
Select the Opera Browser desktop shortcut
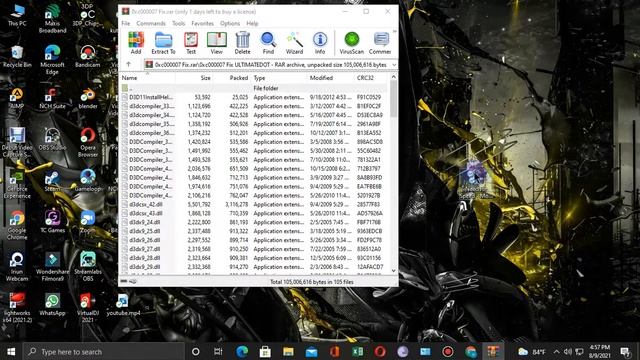point(88,143)
